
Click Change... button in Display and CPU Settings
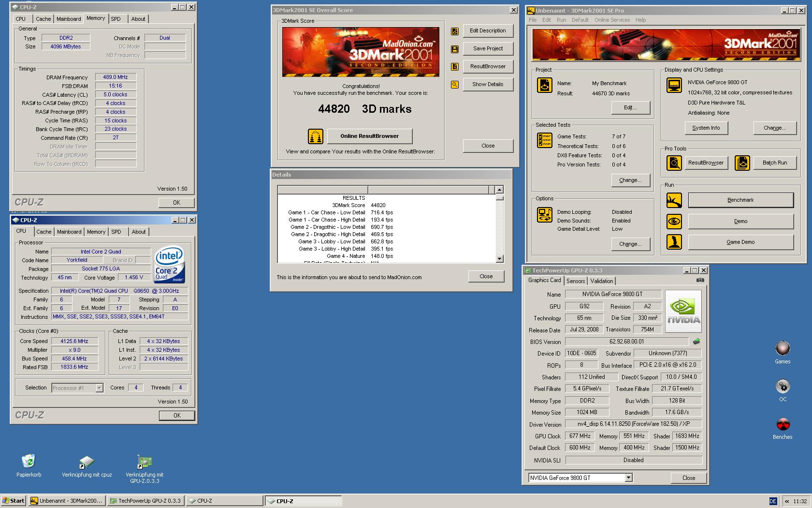pyautogui.click(x=775, y=128)
